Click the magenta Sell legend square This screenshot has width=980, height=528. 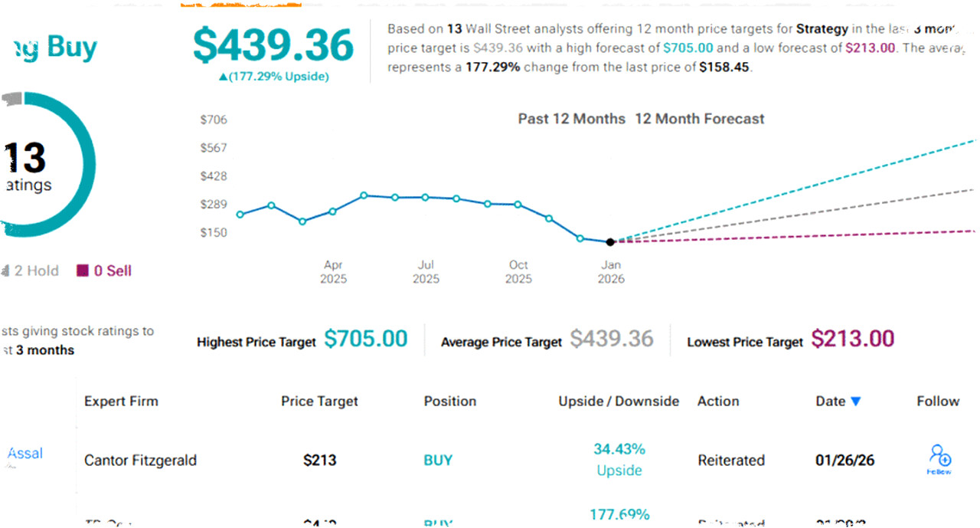point(82,271)
